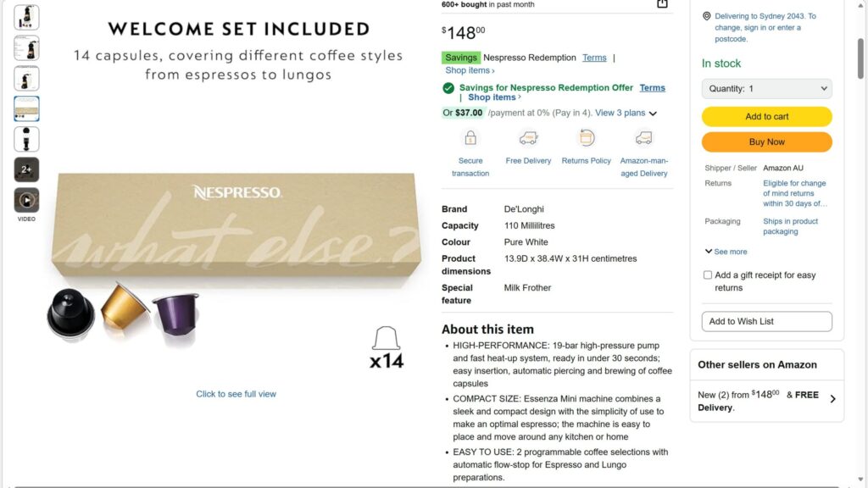Click the Free Delivery truck icon
The height and width of the screenshot is (488, 868).
528,137
